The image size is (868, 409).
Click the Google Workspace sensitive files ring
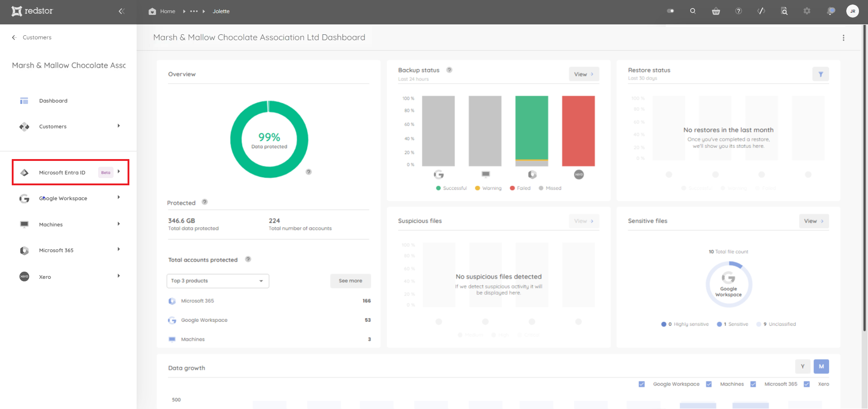pos(729,285)
